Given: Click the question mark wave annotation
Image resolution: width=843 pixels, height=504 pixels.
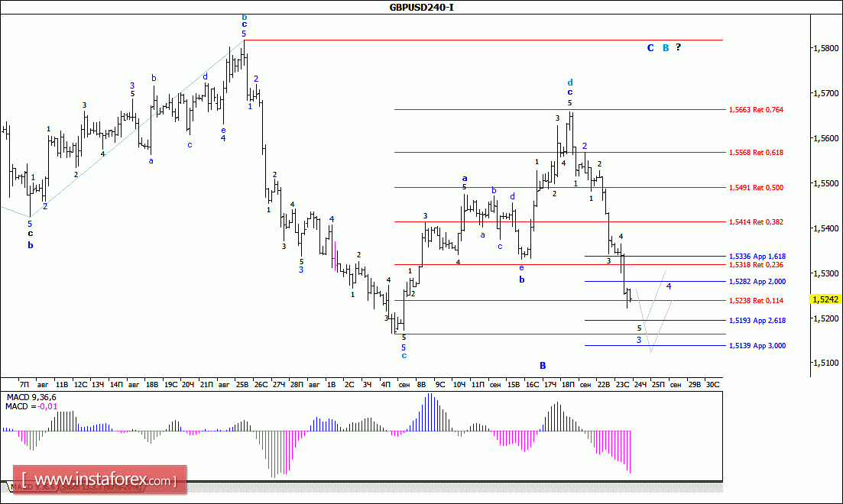Looking at the screenshot, I should click(678, 47).
